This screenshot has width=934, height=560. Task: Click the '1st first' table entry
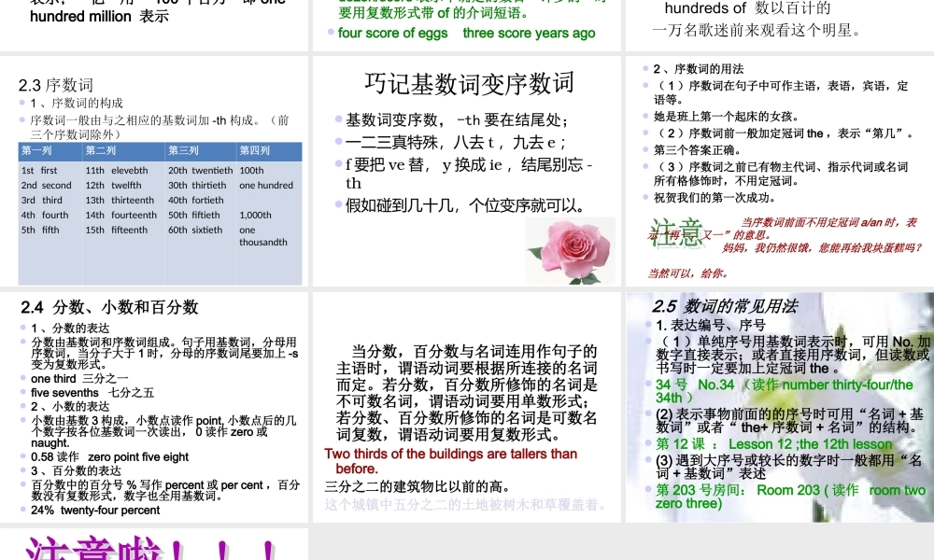point(39,170)
